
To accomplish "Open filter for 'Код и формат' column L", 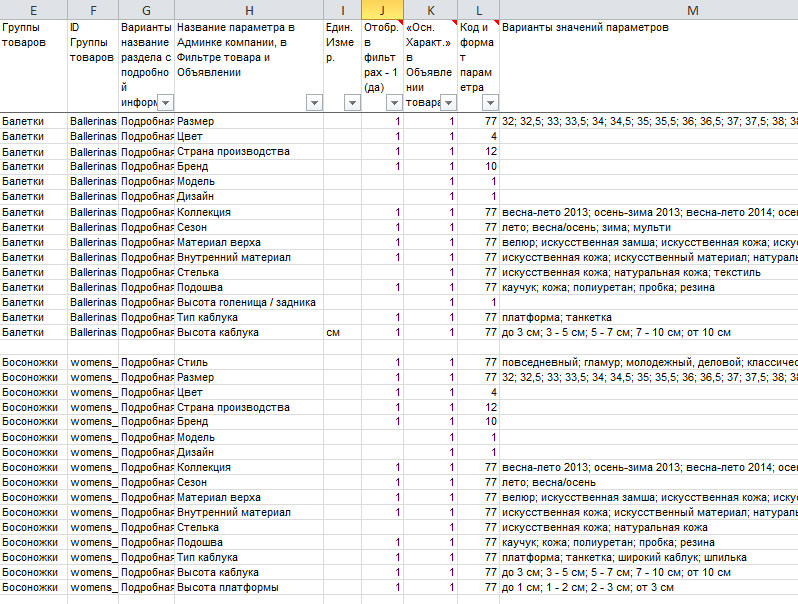I will pos(490,103).
